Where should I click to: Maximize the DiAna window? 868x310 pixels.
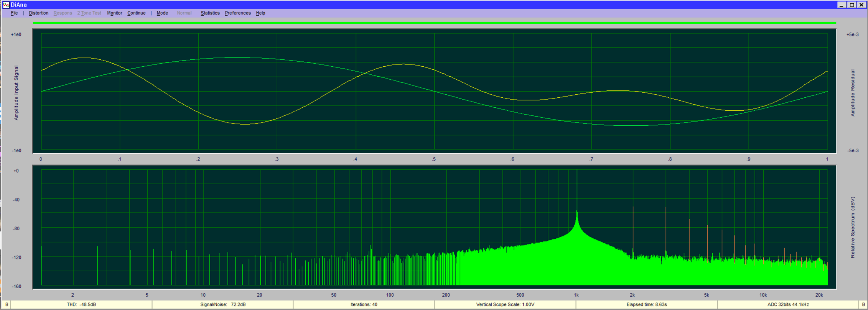[x=852, y=5]
